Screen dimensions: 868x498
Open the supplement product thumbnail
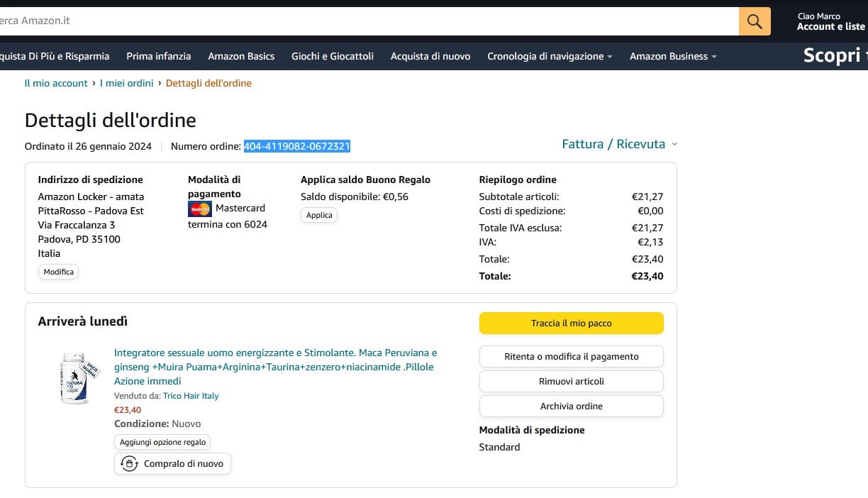pyautogui.click(x=77, y=377)
